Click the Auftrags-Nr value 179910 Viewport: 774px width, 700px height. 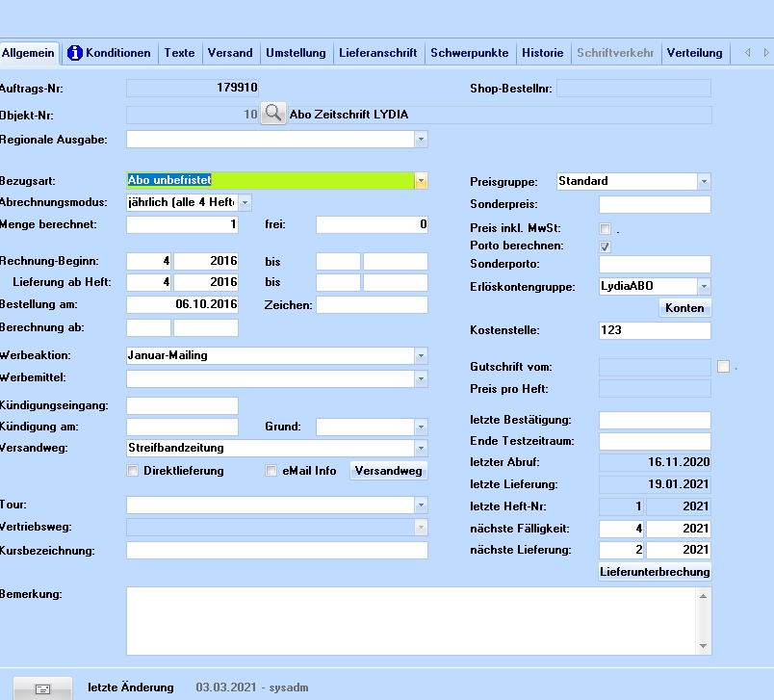[237, 88]
